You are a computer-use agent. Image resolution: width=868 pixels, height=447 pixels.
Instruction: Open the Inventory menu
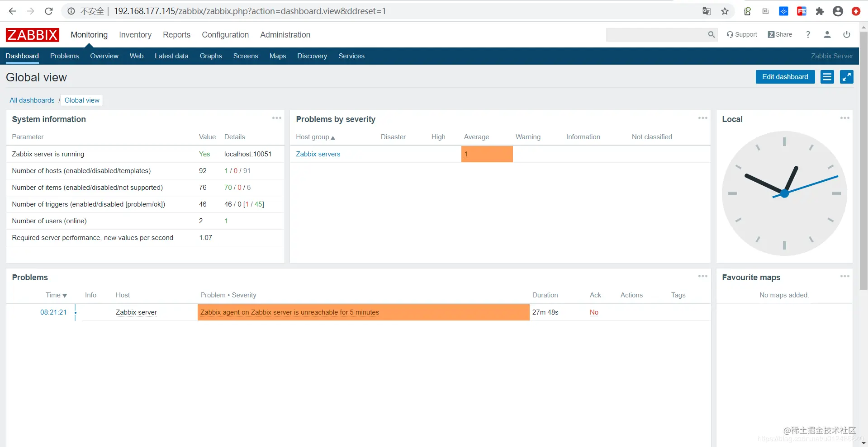click(x=135, y=35)
